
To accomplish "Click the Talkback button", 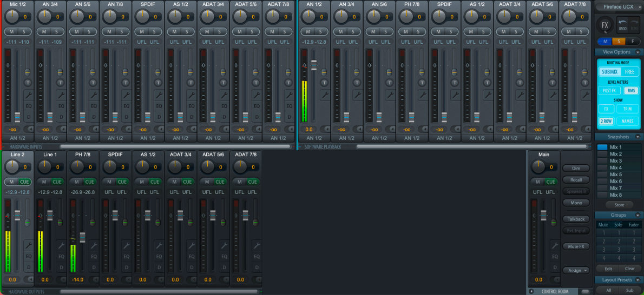I will [x=576, y=219].
